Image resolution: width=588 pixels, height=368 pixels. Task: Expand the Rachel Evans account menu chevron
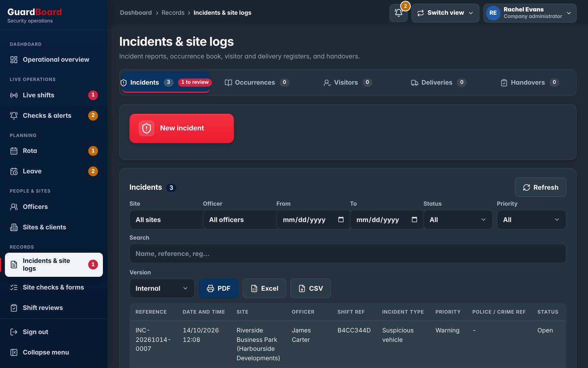569,13
